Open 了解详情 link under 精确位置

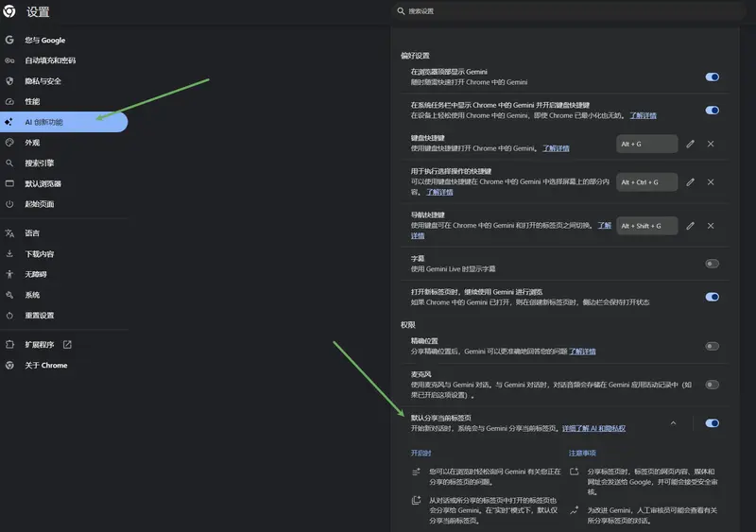pos(582,352)
